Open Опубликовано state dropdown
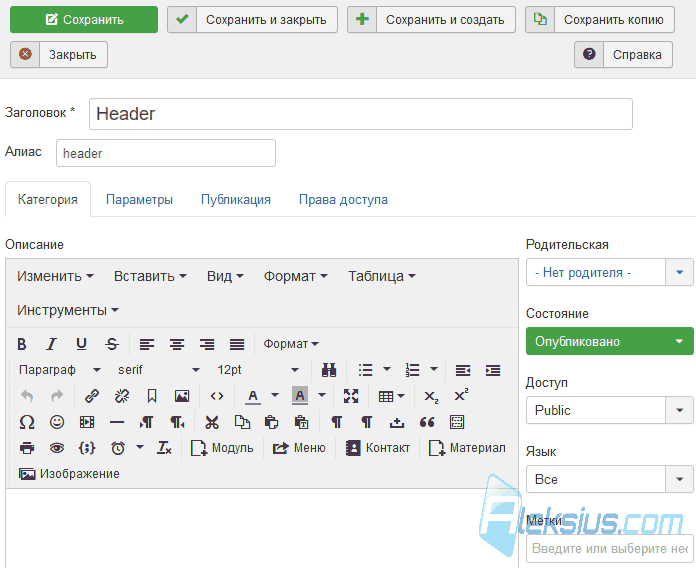Viewport: 696px width, 568px height. click(609, 341)
